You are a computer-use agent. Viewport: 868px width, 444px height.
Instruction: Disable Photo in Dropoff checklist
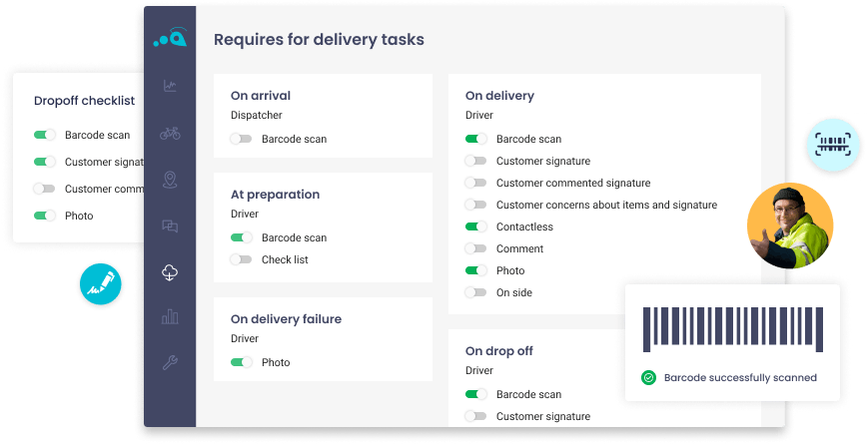(44, 216)
